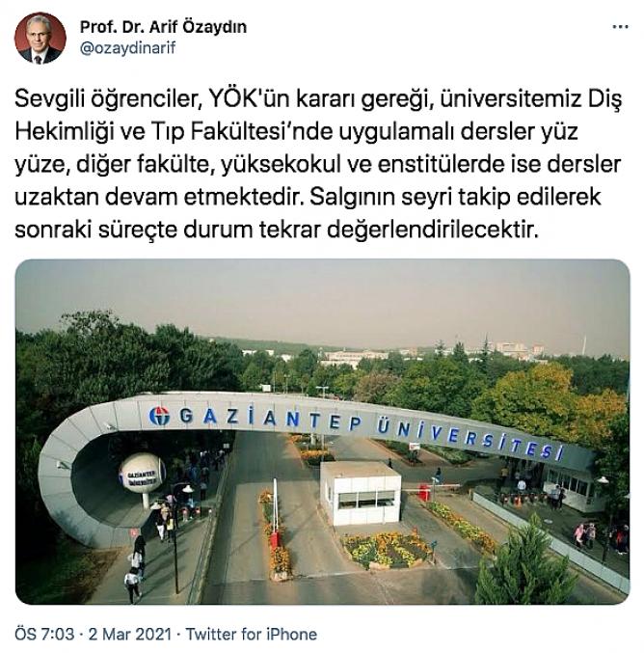Click the yellow flower bed below the booth
Viewport: 644px width, 653px height.
(386, 549)
